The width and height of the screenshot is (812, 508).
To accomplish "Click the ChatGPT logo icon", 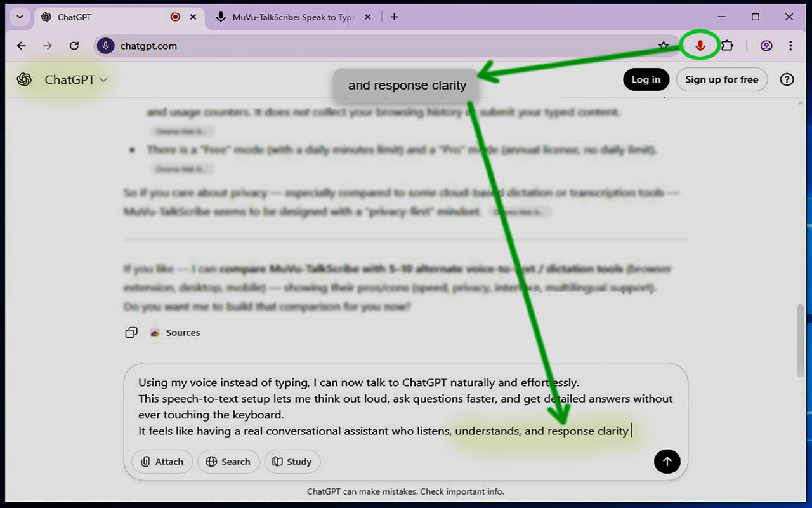I will (25, 79).
